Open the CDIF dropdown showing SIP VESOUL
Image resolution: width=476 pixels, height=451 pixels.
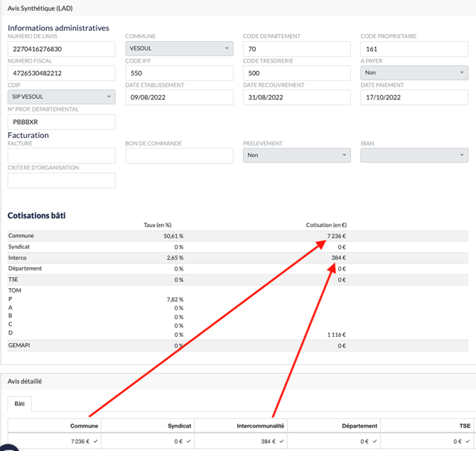click(x=61, y=97)
